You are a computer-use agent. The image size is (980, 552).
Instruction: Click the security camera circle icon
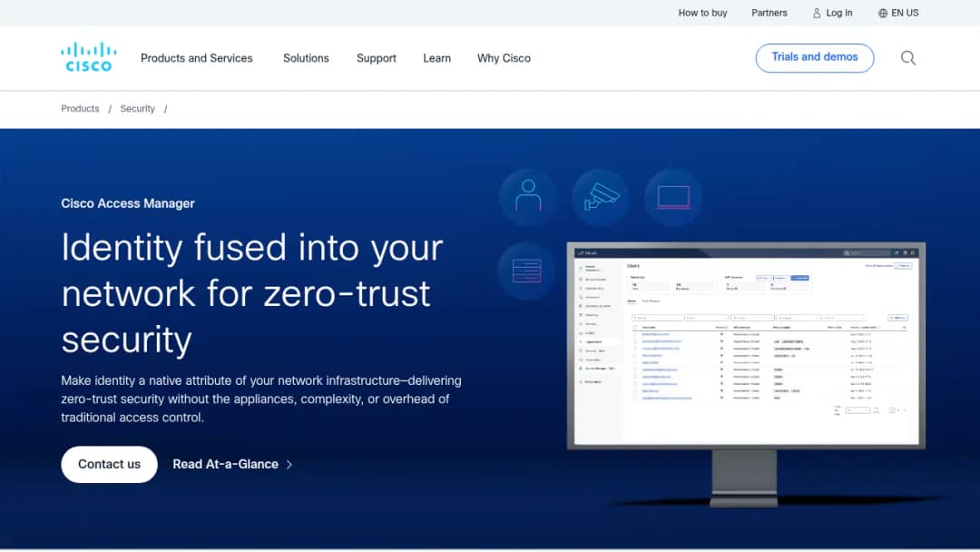[x=601, y=197]
